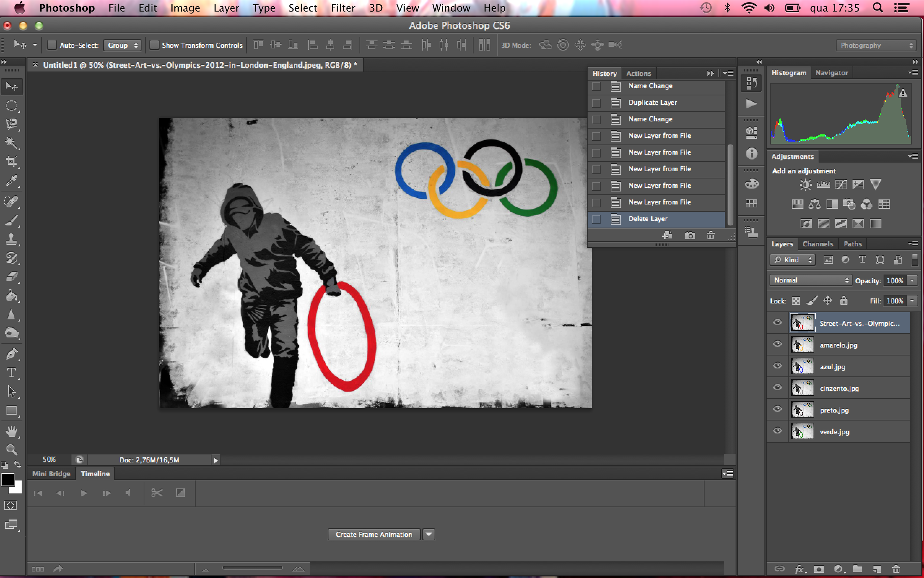Open the Window menu
The width and height of the screenshot is (924, 578).
click(451, 8)
